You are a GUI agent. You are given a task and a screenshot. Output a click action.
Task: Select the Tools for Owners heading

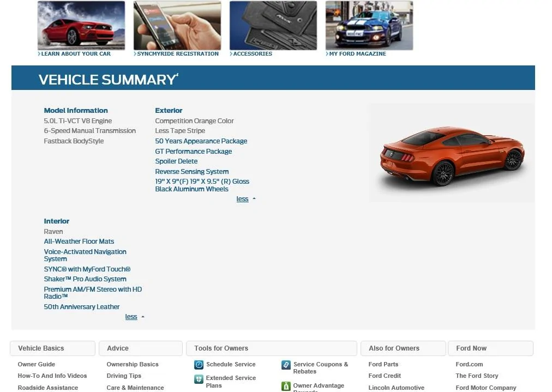[x=272, y=348]
